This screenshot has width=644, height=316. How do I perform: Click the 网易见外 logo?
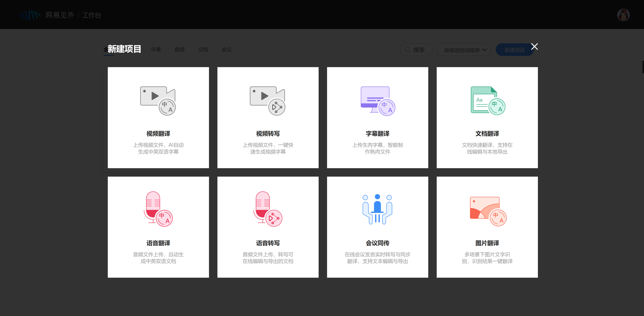46,15
